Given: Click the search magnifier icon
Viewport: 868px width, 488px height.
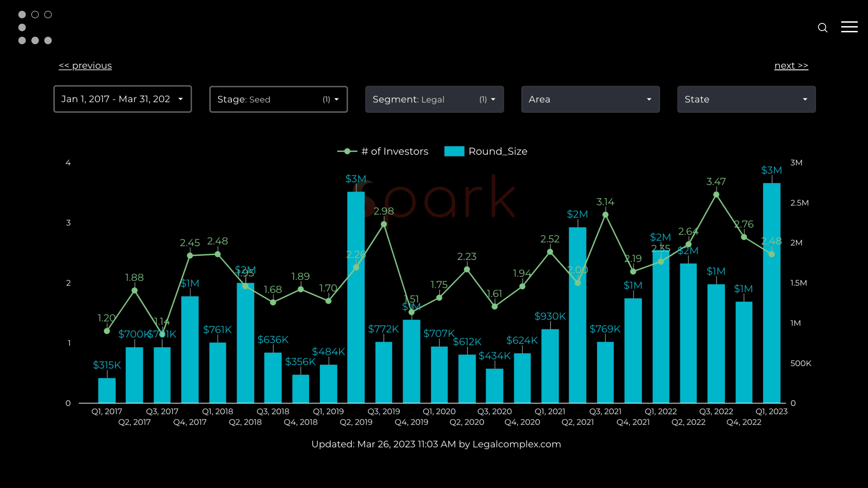Looking at the screenshot, I should point(822,27).
